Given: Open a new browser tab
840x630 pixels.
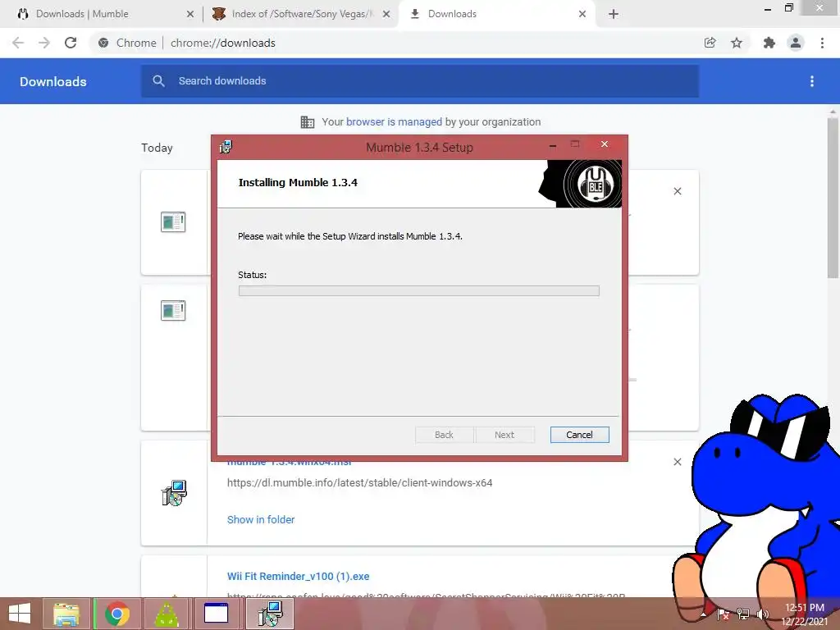Looking at the screenshot, I should pos(614,15).
